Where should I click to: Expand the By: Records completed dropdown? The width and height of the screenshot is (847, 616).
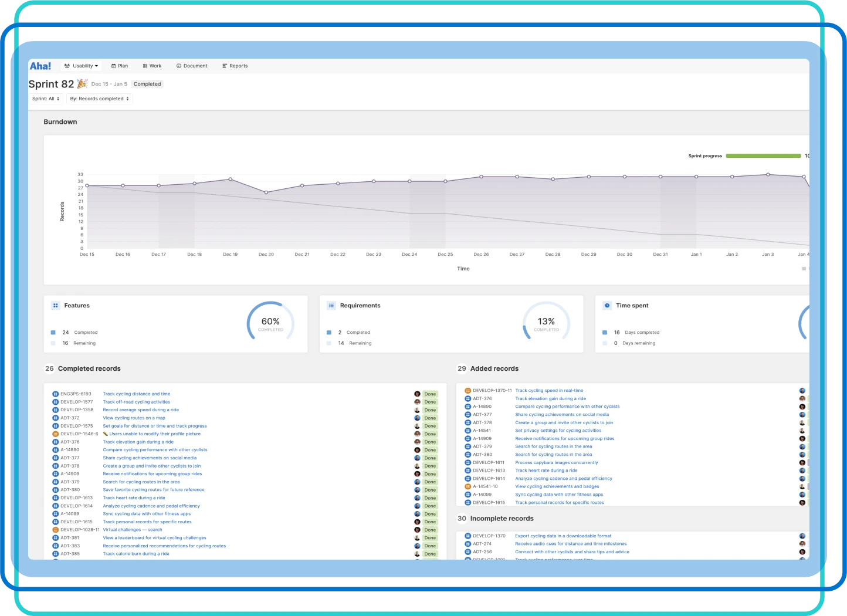[x=99, y=99]
